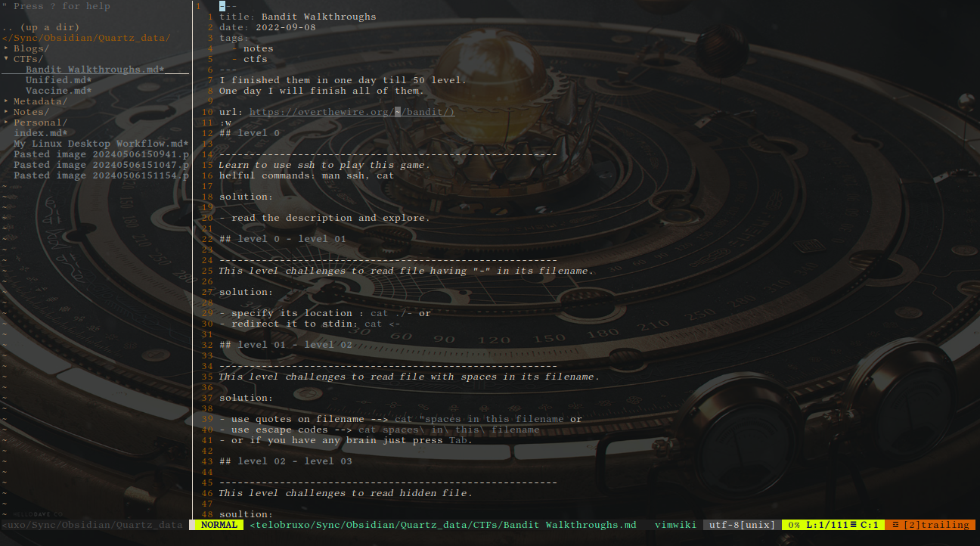The width and height of the screenshot is (980, 546).
Task: Click the '## level 01 - level 02' heading
Action: [286, 345]
